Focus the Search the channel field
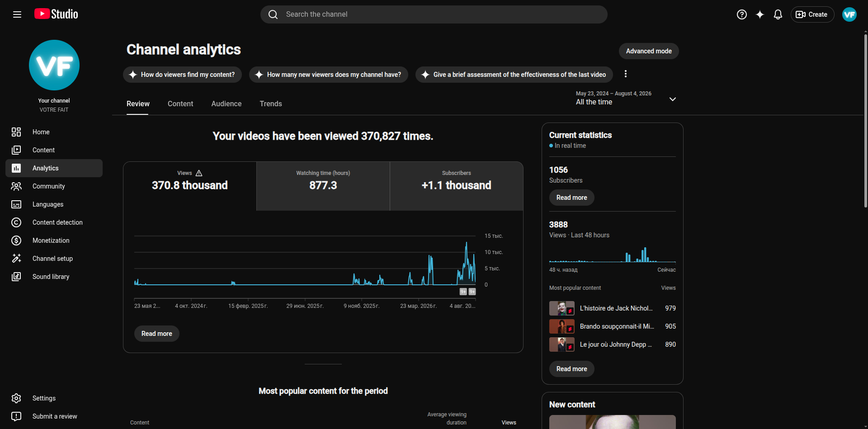 click(x=434, y=14)
